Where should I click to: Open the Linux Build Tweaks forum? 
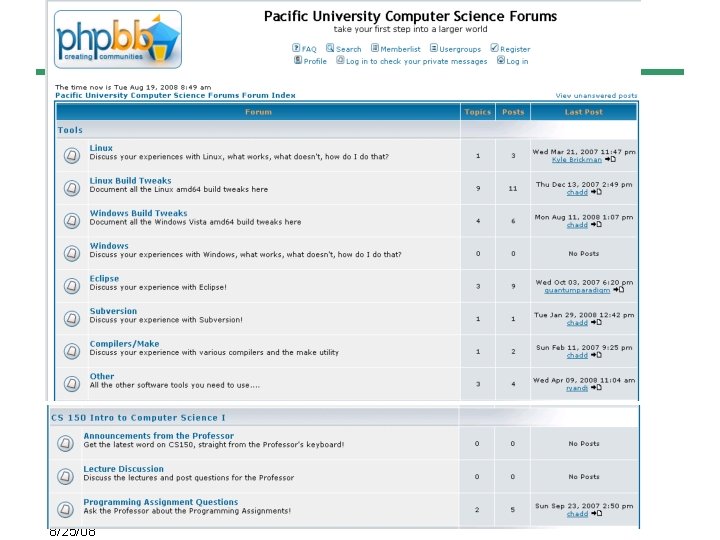130,180
